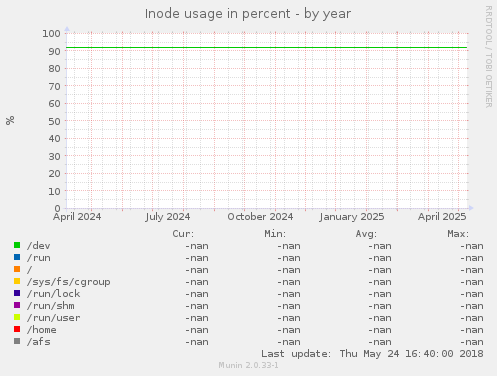This screenshot has width=497, height=376.
Task: Click the 'Max:' column header
Action: 458,234
